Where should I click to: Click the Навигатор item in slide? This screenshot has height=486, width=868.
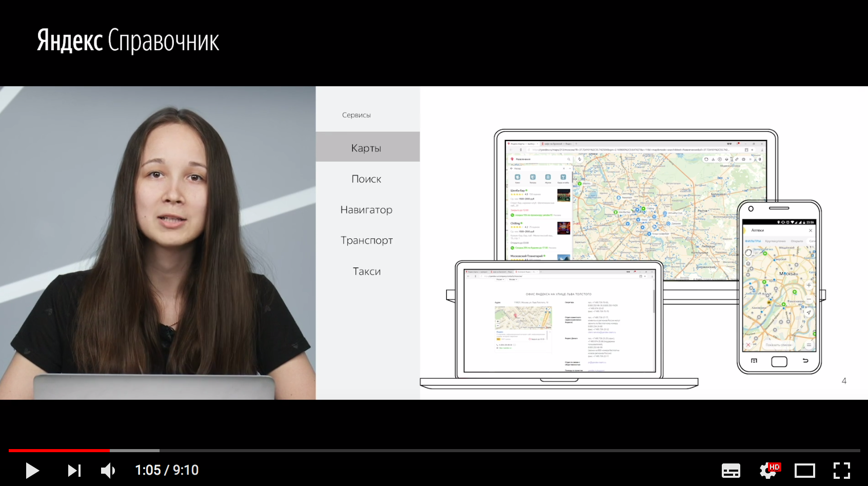(x=366, y=210)
